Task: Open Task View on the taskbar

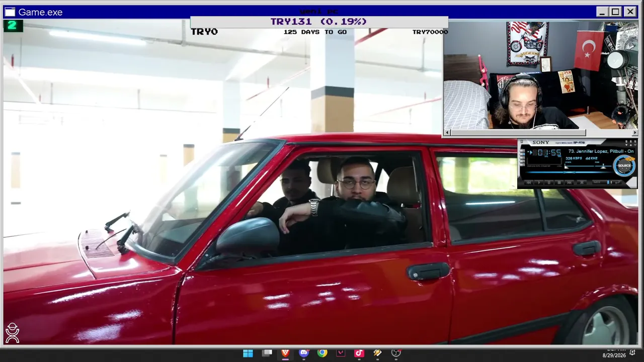Action: [x=267, y=353]
